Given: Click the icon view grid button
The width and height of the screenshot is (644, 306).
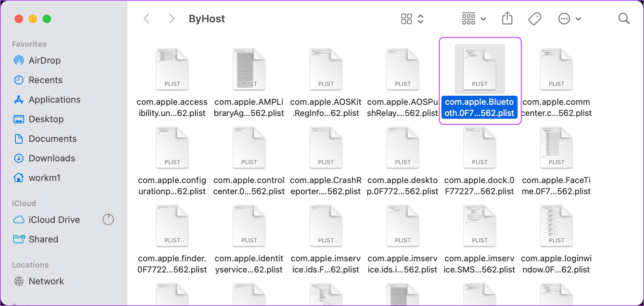Looking at the screenshot, I should (407, 19).
